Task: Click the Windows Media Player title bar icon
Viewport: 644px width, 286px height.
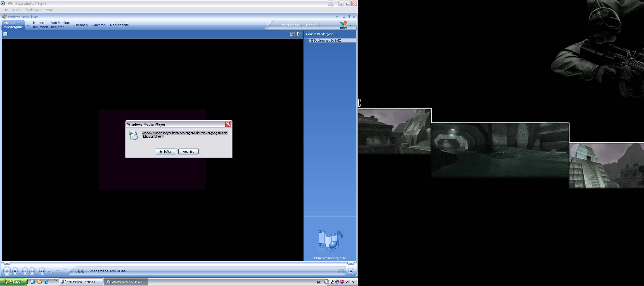Action: coord(3,3)
